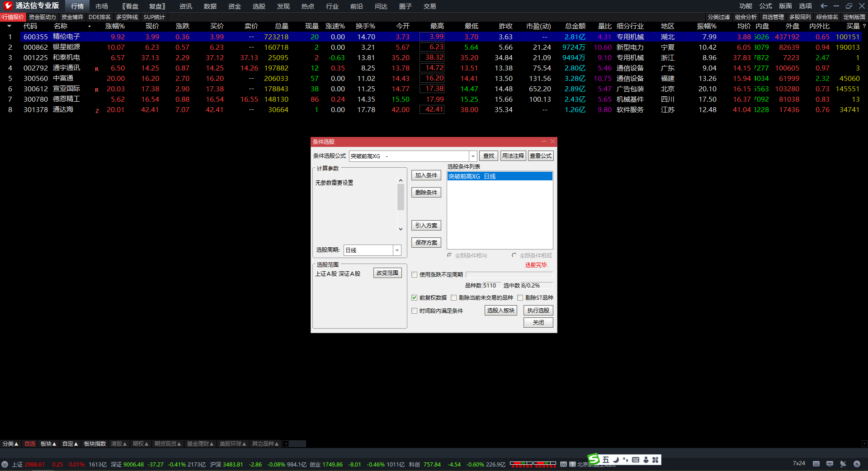This screenshot has width=868, height=471.
Task: Enable 时间段内满足条件 checkbox
Action: tap(414, 311)
